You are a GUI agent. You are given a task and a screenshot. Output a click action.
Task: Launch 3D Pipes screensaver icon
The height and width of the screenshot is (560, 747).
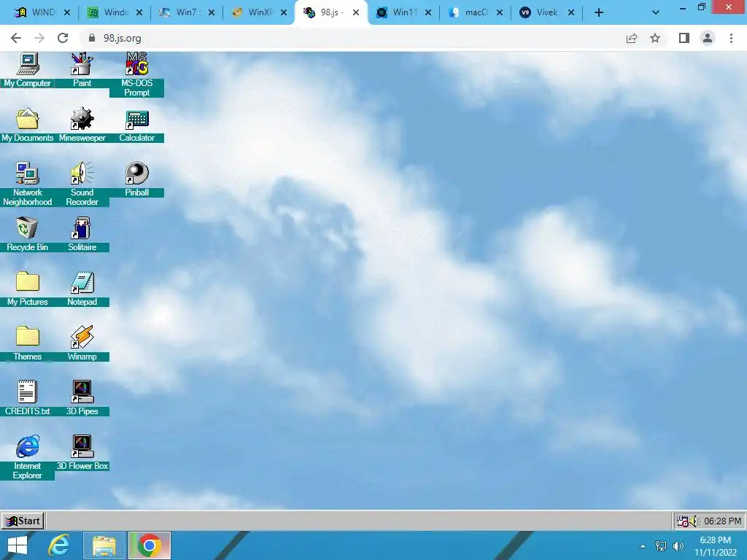click(82, 398)
